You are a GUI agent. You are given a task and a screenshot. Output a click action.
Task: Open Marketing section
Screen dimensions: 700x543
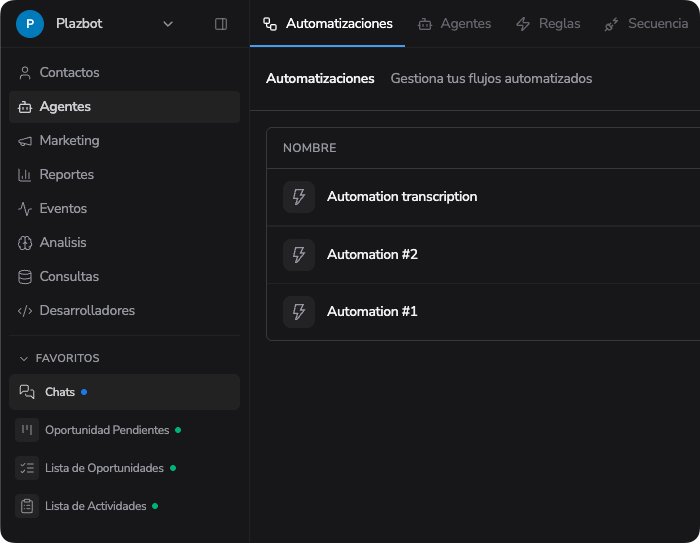(x=125, y=141)
